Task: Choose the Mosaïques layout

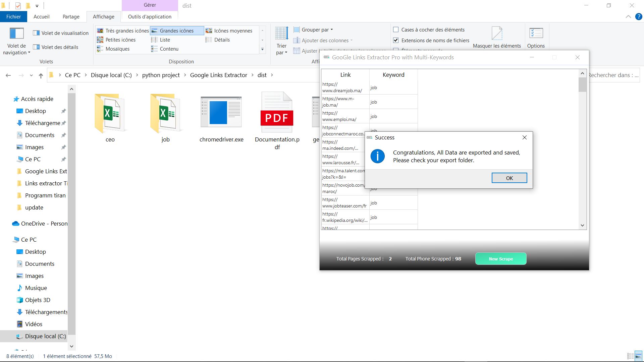Action: (x=113, y=49)
